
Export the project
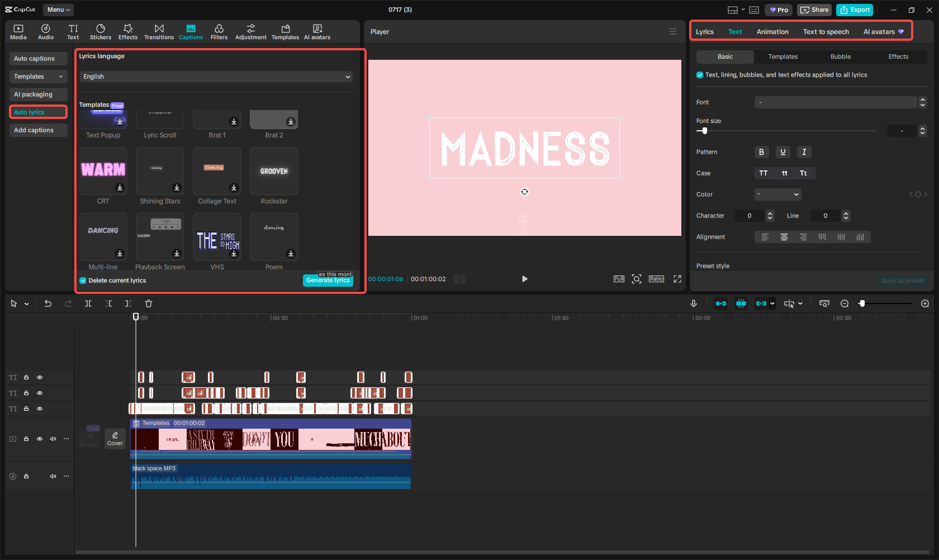[854, 10]
